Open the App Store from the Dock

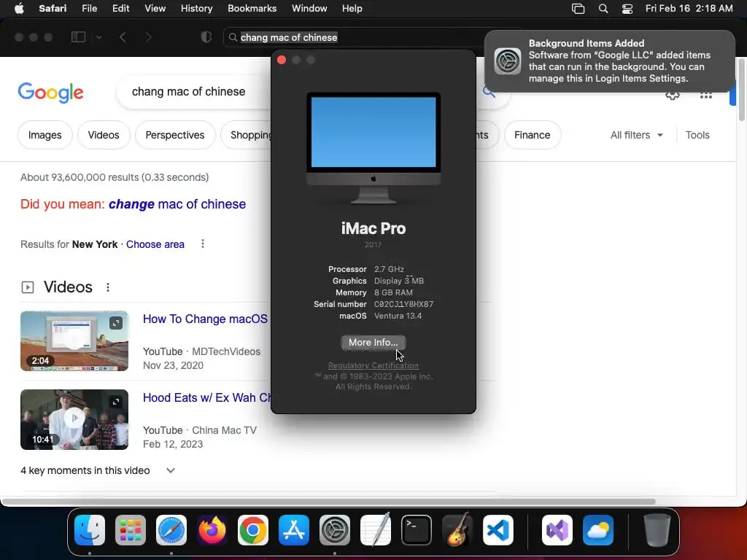[x=294, y=530]
